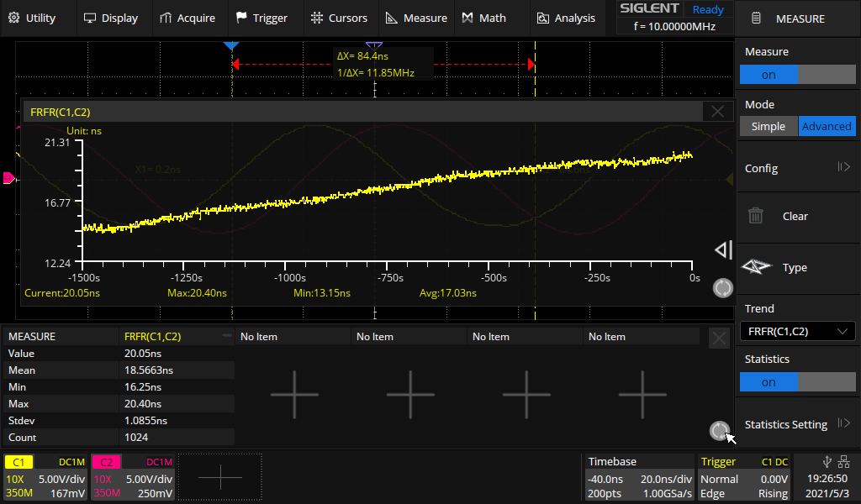
Task: Click the trigger level marker on right edge
Action: (x=730, y=179)
